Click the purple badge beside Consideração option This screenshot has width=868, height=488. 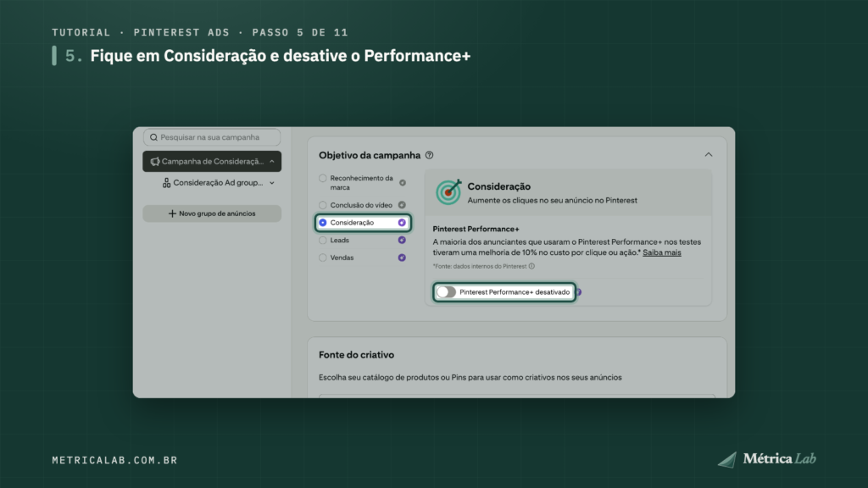tap(402, 223)
